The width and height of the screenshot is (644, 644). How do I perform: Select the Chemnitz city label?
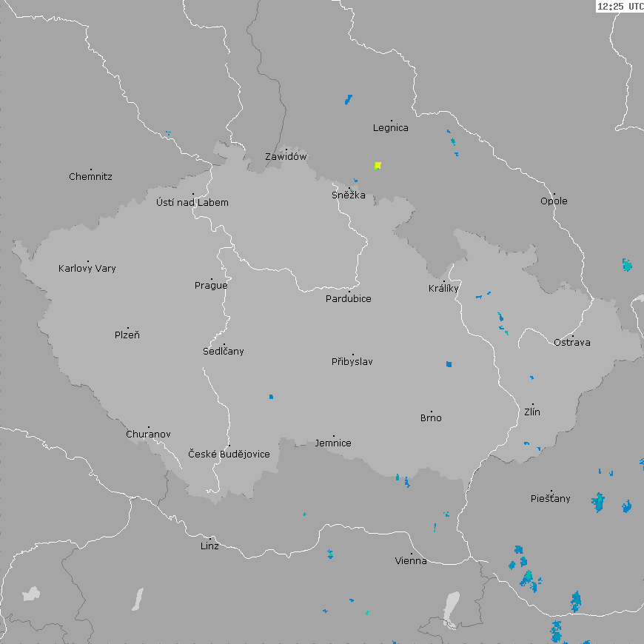coord(90,177)
